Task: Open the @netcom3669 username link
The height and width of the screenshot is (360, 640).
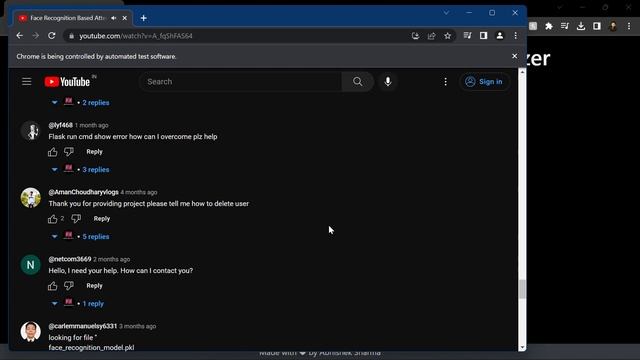Action: click(70, 259)
